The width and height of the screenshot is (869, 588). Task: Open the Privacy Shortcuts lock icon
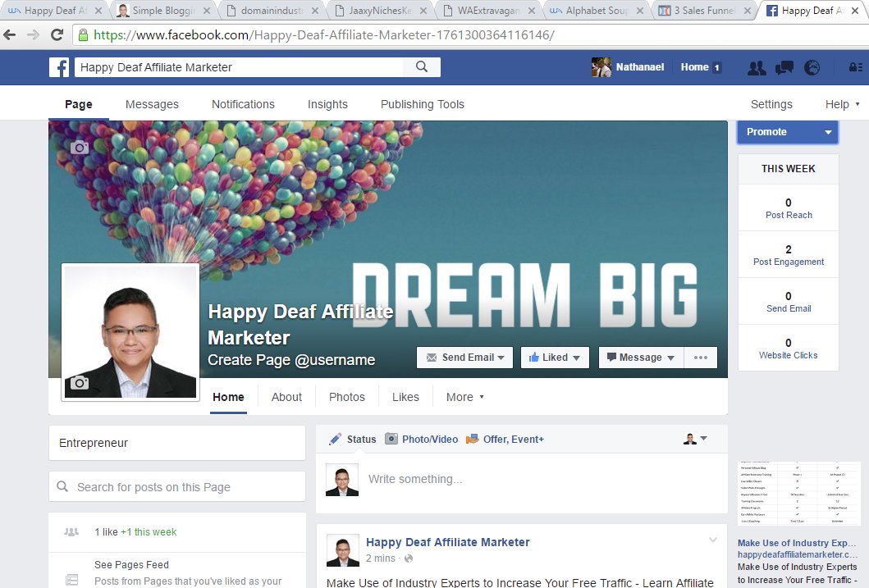pos(856,67)
